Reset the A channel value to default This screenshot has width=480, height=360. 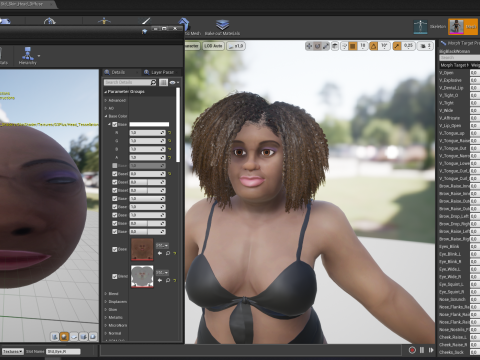coord(170,157)
